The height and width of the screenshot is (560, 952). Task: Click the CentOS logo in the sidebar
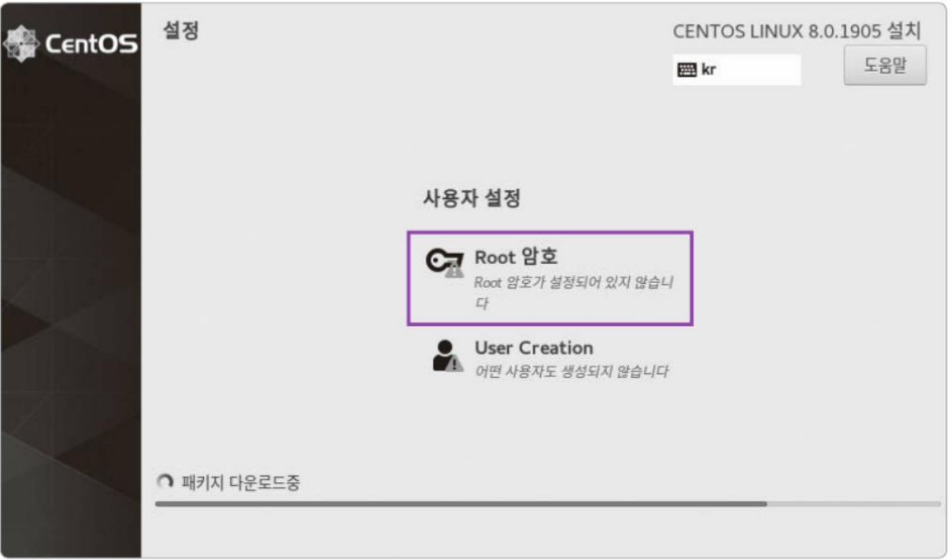click(x=70, y=44)
